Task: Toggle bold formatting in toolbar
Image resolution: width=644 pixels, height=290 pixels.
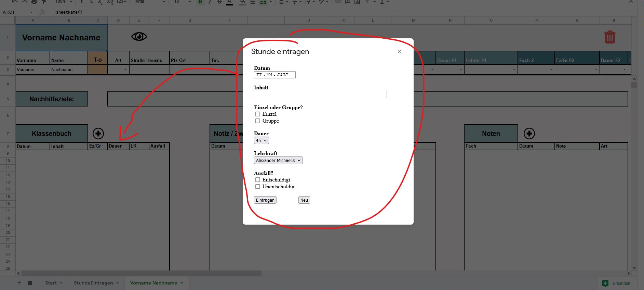Action: 200,2
